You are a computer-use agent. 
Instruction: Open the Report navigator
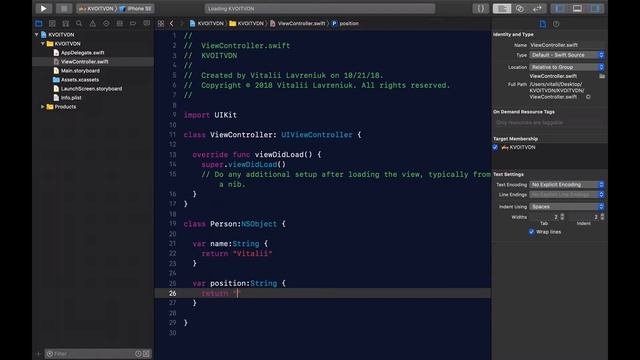[147, 24]
